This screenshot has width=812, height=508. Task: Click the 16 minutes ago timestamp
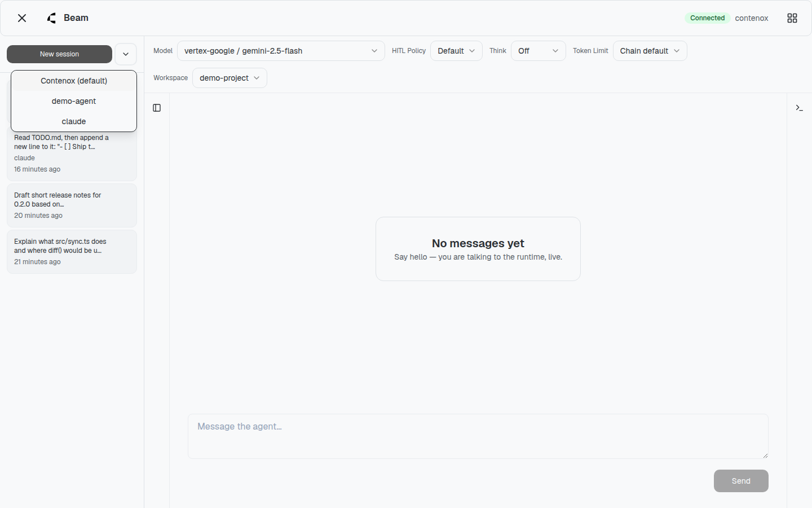click(37, 169)
